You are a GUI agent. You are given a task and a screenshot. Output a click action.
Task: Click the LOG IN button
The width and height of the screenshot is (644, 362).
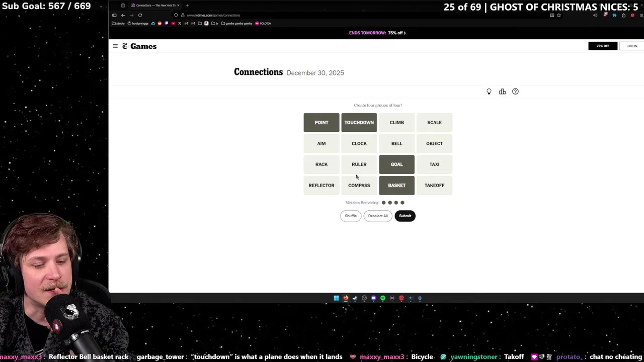632,46
